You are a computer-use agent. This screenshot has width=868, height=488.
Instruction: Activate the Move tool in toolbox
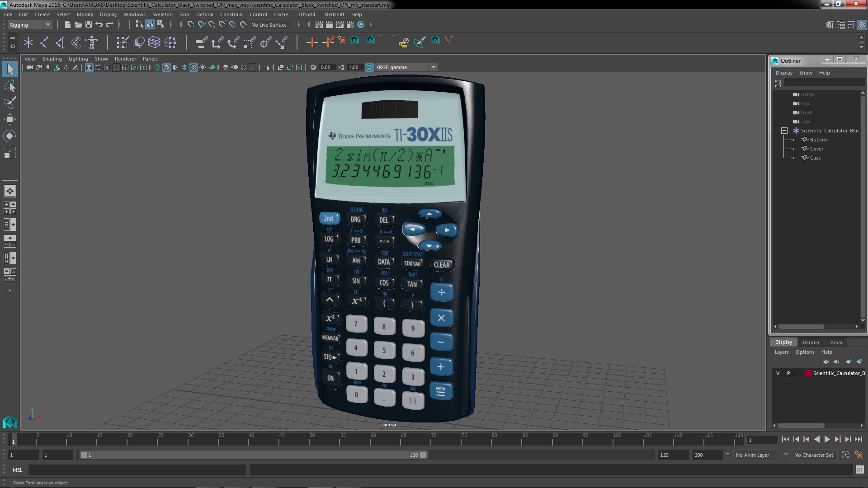(10, 119)
